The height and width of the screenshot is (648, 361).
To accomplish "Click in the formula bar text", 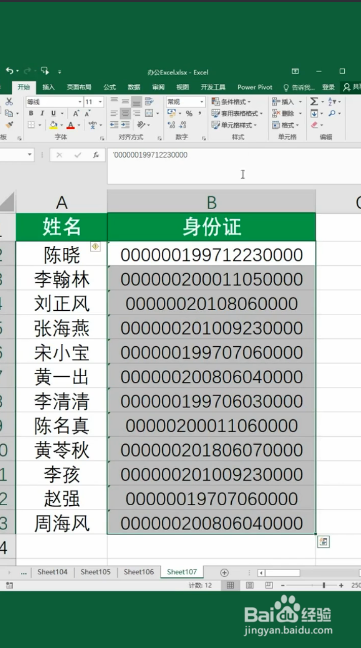I will point(150,155).
